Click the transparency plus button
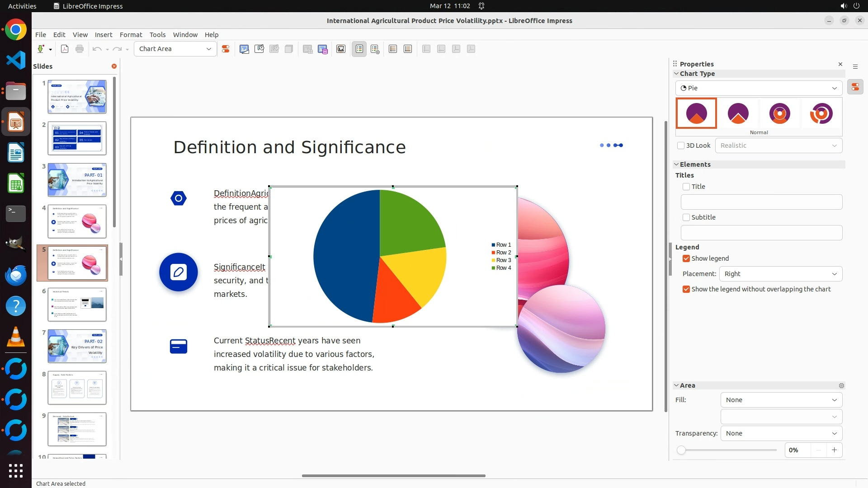This screenshot has height=488, width=868. pos(834,450)
